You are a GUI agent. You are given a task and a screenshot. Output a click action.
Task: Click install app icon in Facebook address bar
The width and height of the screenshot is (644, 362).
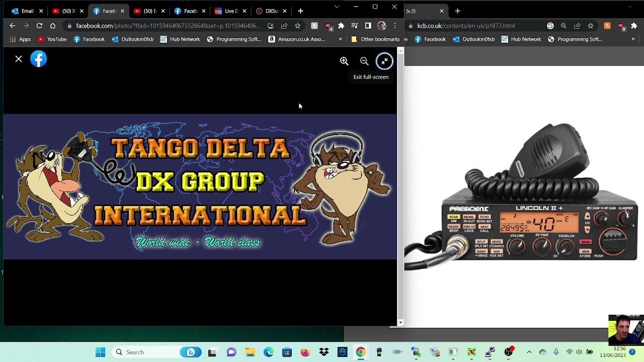click(x=271, y=26)
